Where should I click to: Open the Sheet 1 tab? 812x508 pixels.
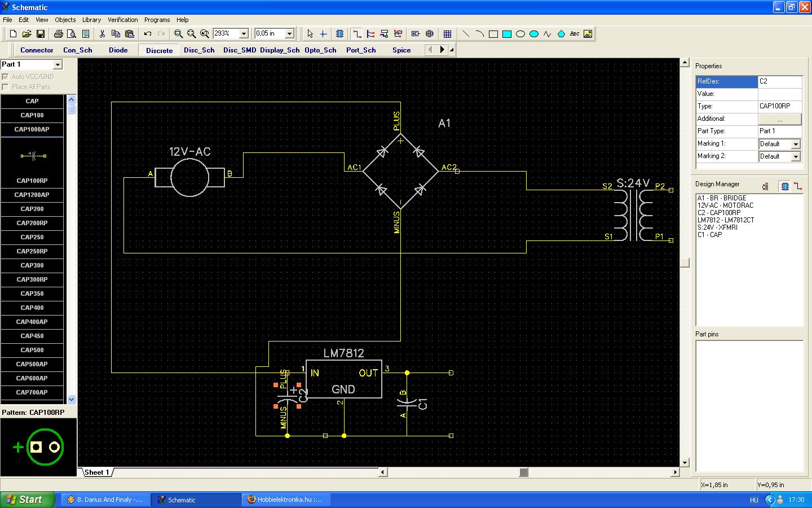[96, 472]
